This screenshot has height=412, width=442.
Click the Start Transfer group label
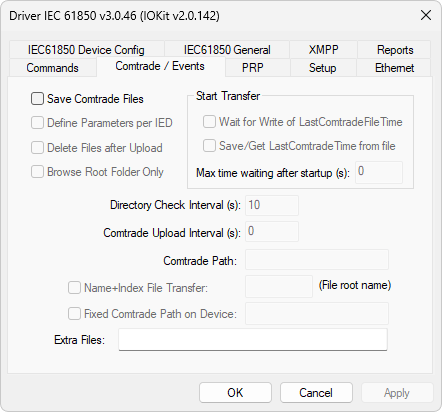pos(228,96)
